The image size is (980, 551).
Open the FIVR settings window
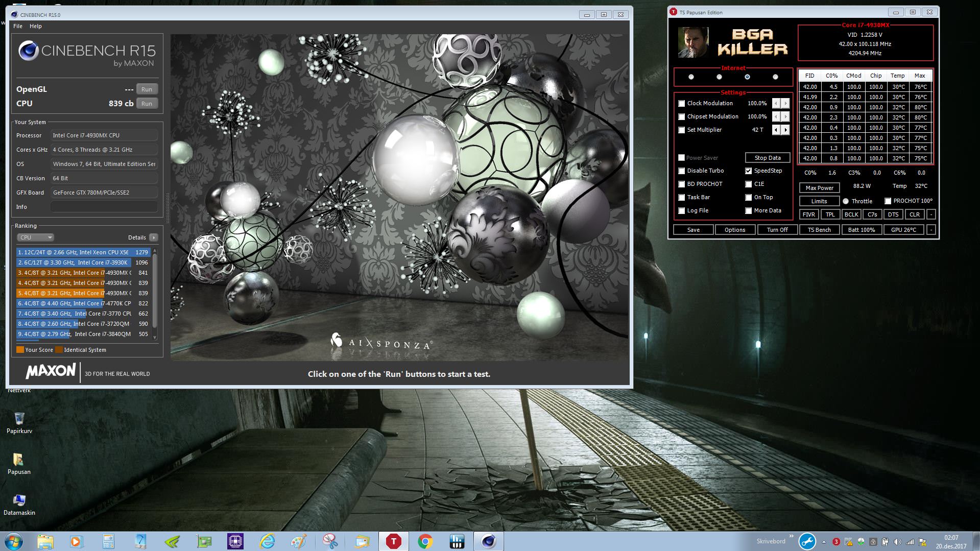tap(809, 214)
